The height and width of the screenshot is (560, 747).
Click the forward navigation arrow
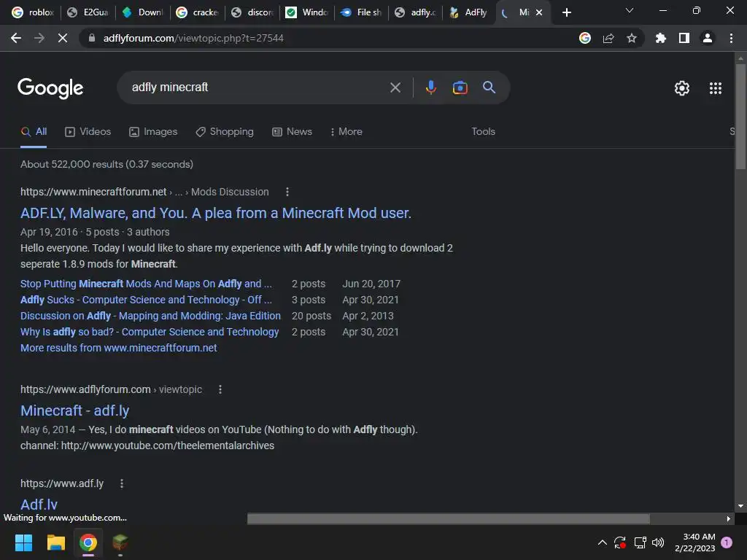[39, 38]
